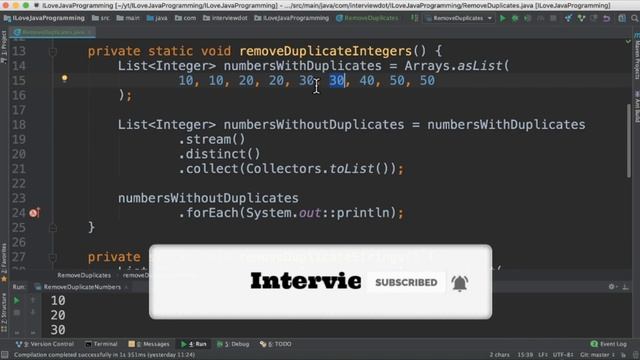Viewport: 640px width, 360px height.
Task: Click interviewdot package in navigation bar
Action: (x=225, y=18)
